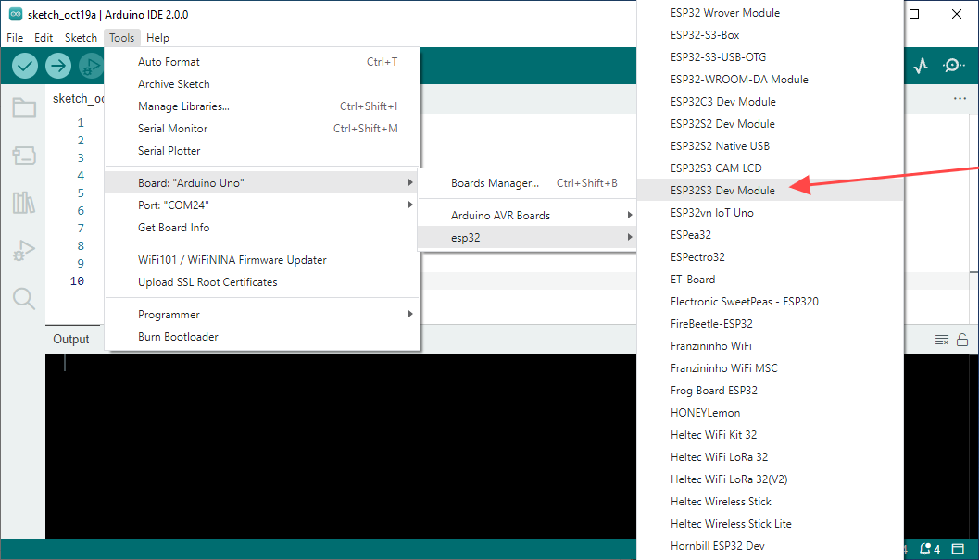The height and width of the screenshot is (560, 979).
Task: Open the Search sidebar icon
Action: [x=24, y=298]
